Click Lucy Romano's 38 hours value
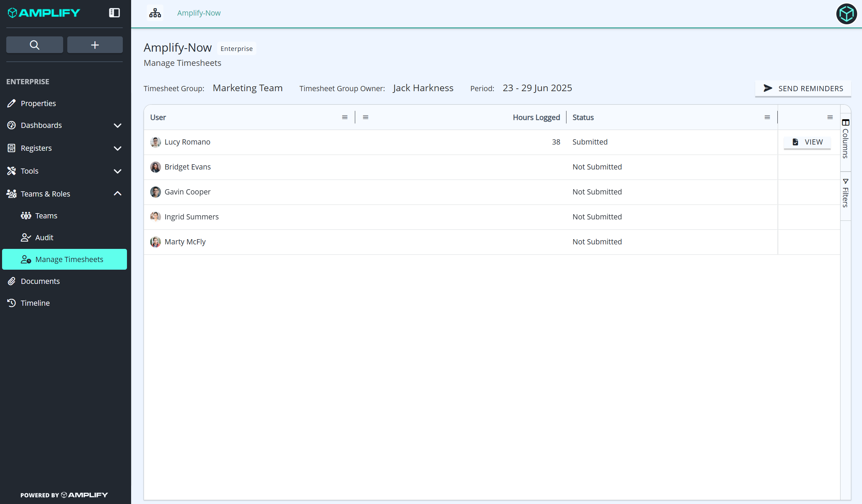 556,142
